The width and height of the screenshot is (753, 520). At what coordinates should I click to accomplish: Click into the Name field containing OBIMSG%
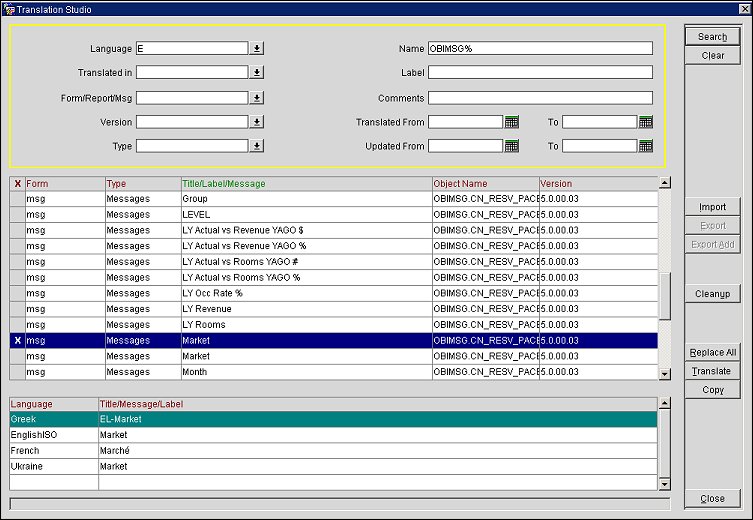pos(539,48)
